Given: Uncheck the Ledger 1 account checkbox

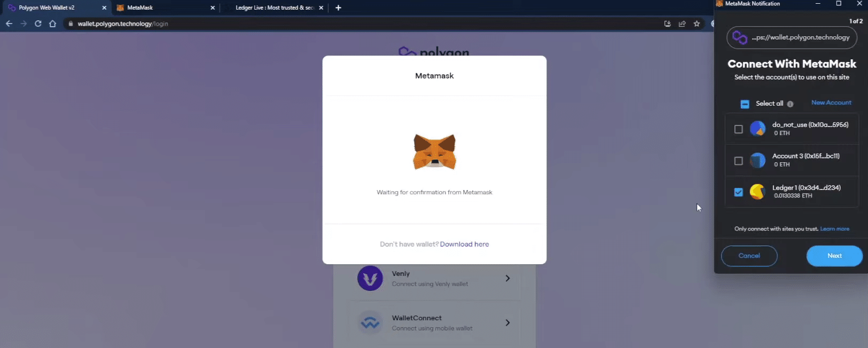Looking at the screenshot, I should (738, 192).
